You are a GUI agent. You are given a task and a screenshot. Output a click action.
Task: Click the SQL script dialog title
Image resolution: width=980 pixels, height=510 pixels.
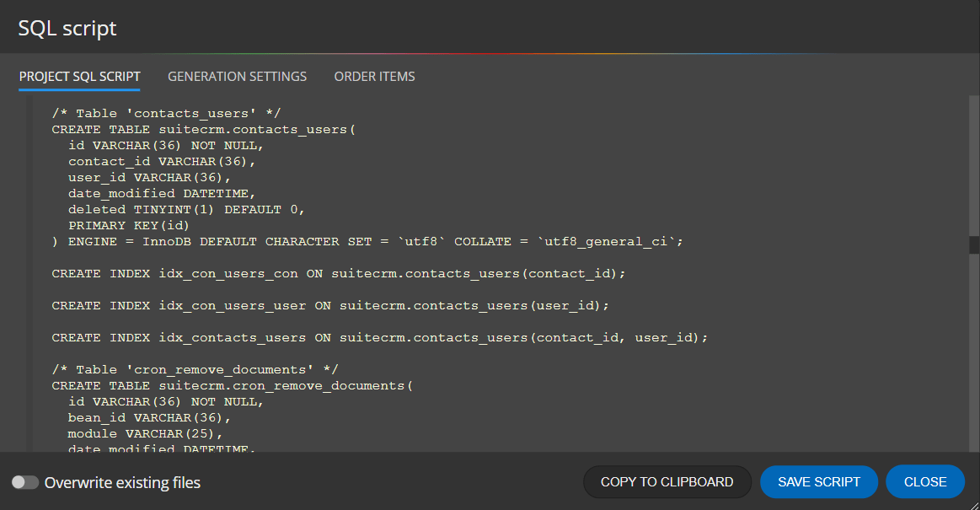coord(67,27)
